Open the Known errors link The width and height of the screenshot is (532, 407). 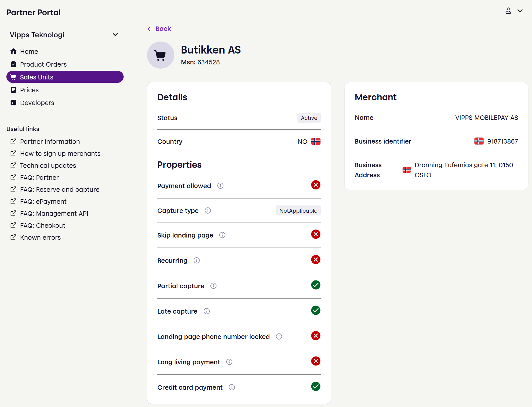(x=36, y=237)
